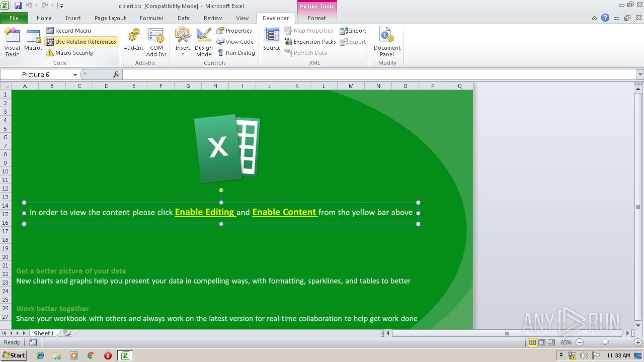Click the zoom slider handle

click(x=605, y=342)
